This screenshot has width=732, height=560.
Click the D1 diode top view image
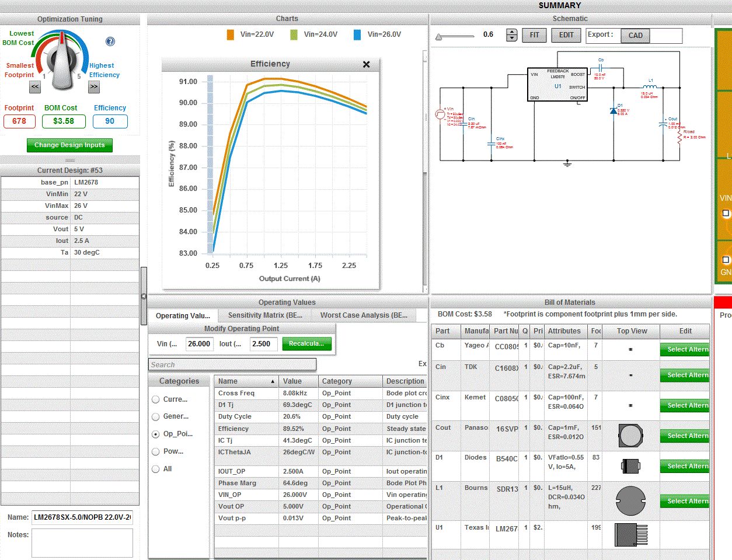click(x=630, y=466)
